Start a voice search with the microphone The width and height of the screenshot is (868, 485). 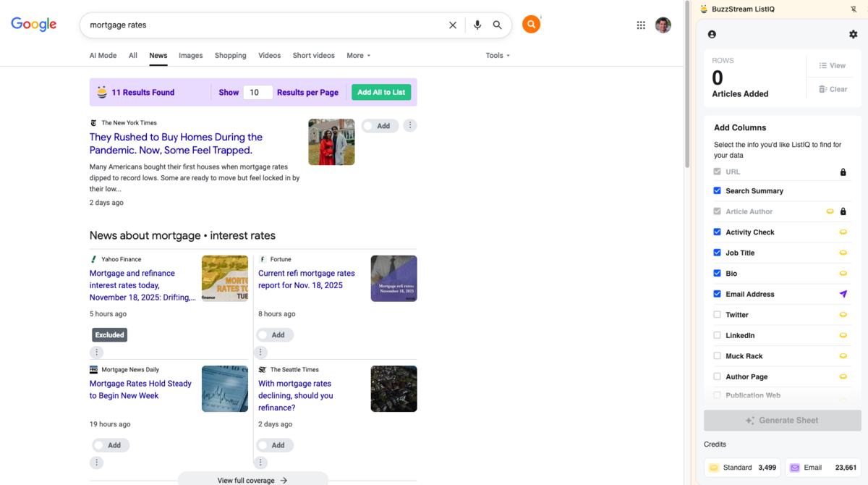477,25
